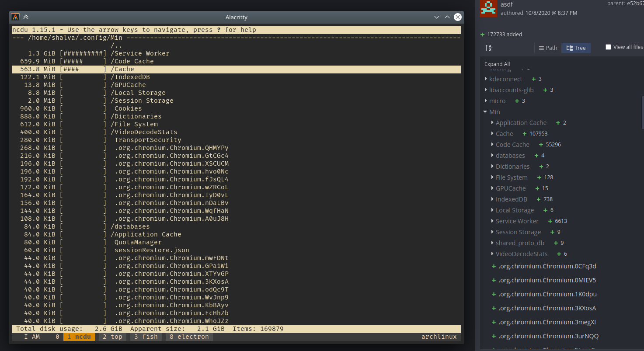Screen dimensions: 644x351
Task: Click the hamburger icon inside the Path button
Action: point(541,48)
